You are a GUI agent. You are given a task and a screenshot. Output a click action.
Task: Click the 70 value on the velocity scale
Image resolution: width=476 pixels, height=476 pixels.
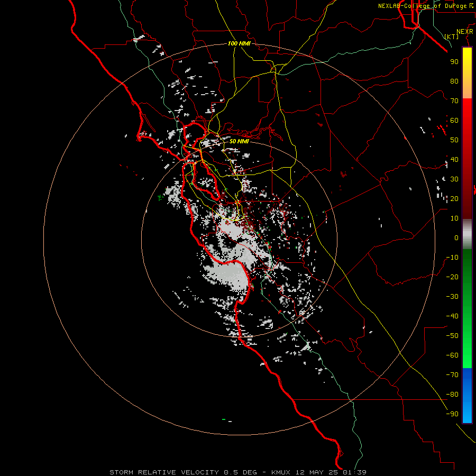(x=454, y=101)
